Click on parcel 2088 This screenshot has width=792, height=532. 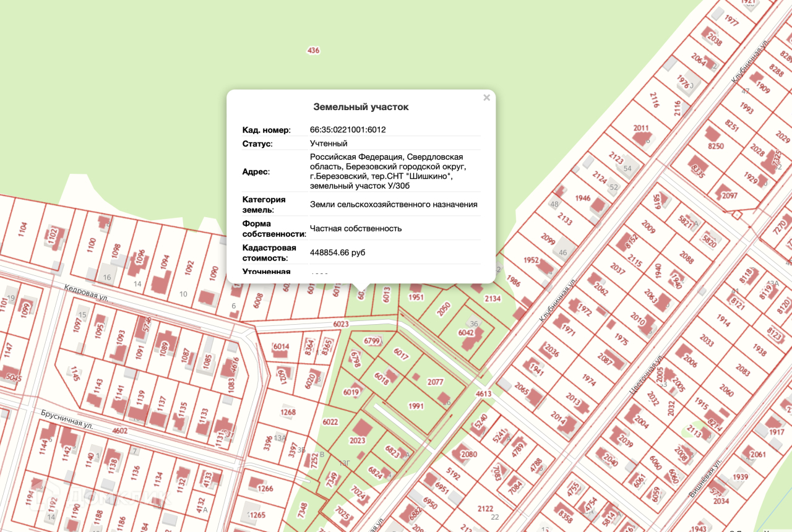pyautogui.click(x=686, y=257)
